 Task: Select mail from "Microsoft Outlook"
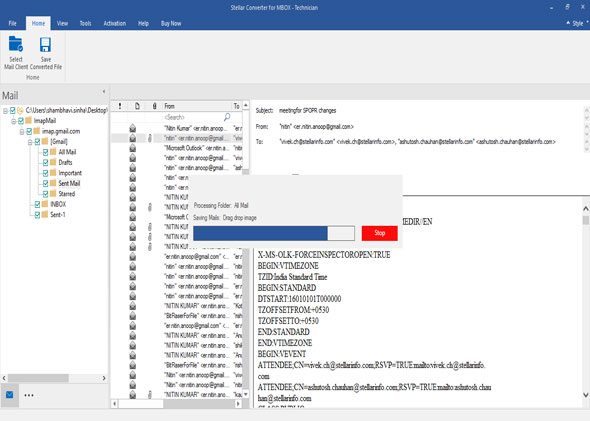pos(177,148)
